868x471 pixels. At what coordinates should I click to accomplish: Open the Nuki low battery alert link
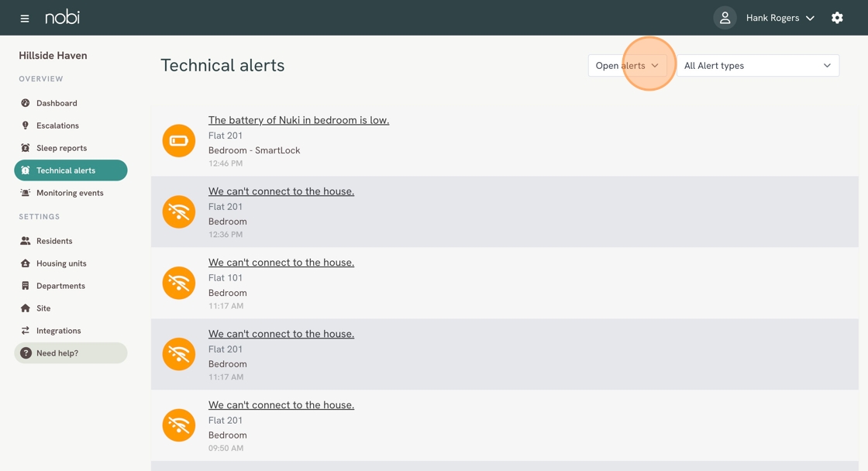298,120
